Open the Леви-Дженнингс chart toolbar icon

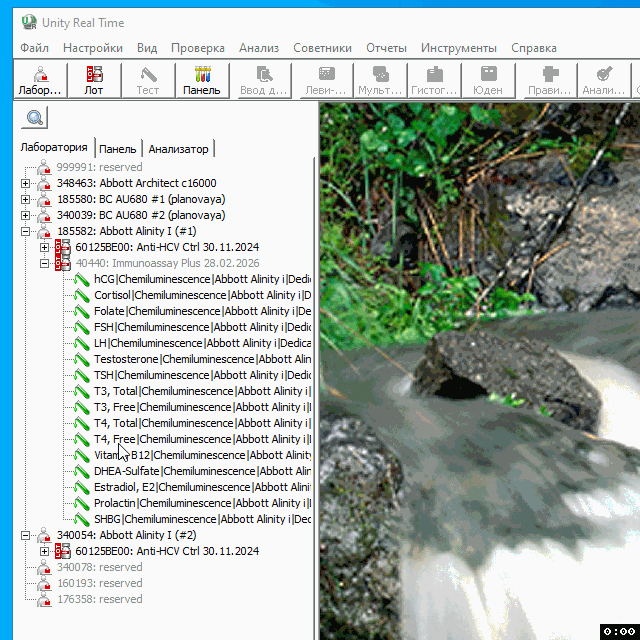pos(326,80)
